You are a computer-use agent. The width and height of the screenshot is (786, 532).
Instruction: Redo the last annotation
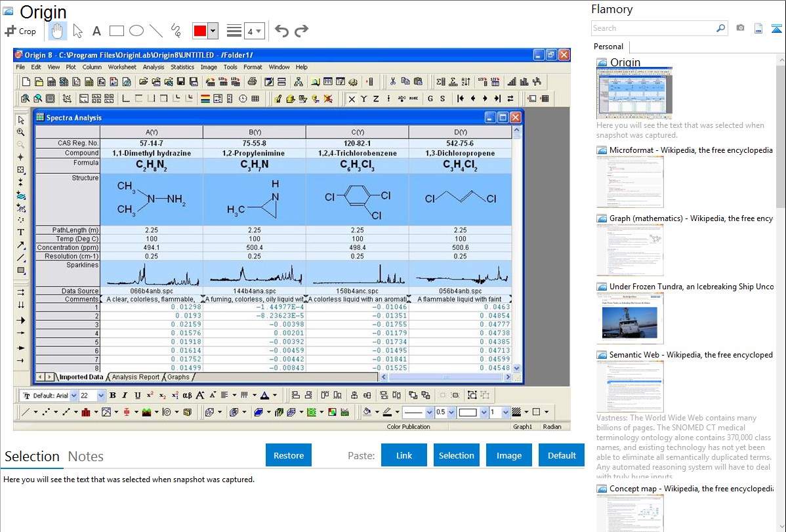(301, 31)
